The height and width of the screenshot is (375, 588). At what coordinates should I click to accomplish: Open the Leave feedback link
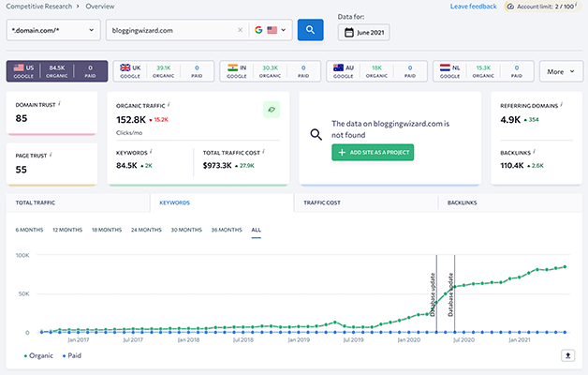473,6
